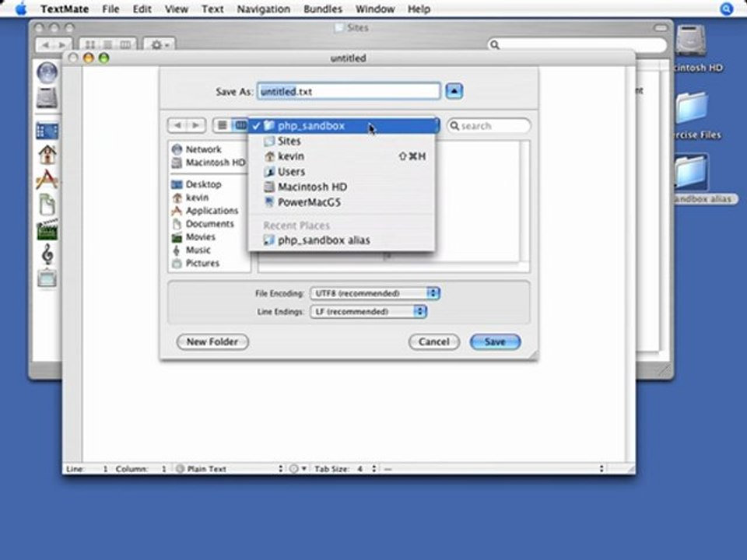The width and height of the screenshot is (747, 560).
Task: Select the Macintosh HD desktop drive icon
Action: coord(691,40)
